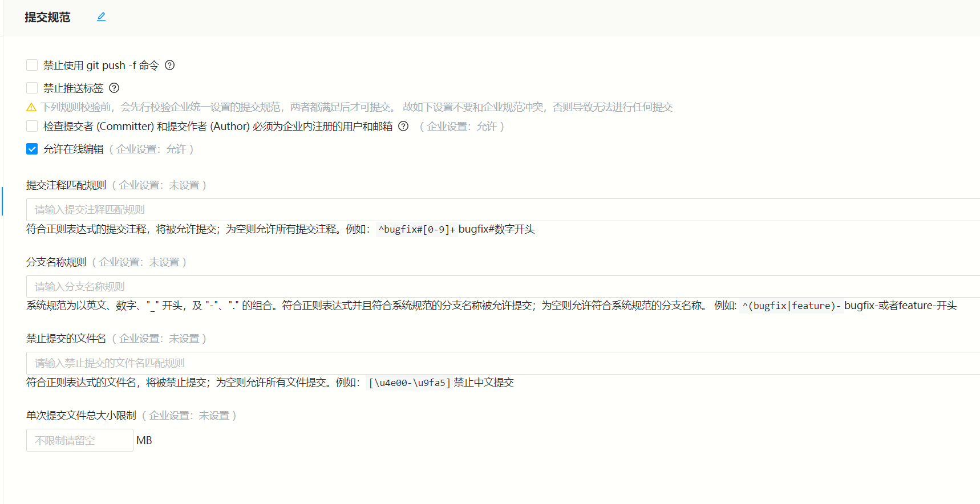The image size is (980, 504).
Task: Click the yellow warning triangle icon
Action: tap(31, 107)
